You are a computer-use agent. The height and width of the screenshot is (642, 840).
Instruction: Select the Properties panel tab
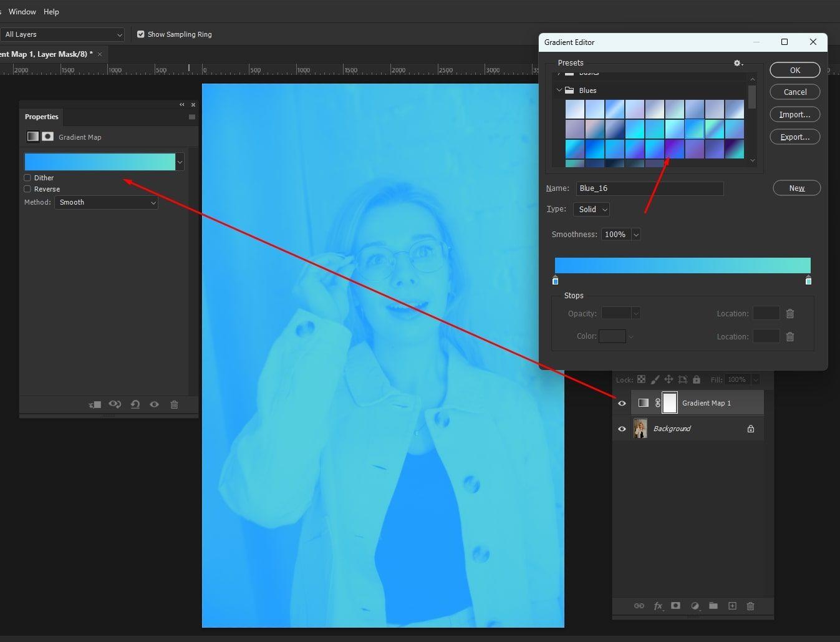click(x=42, y=117)
